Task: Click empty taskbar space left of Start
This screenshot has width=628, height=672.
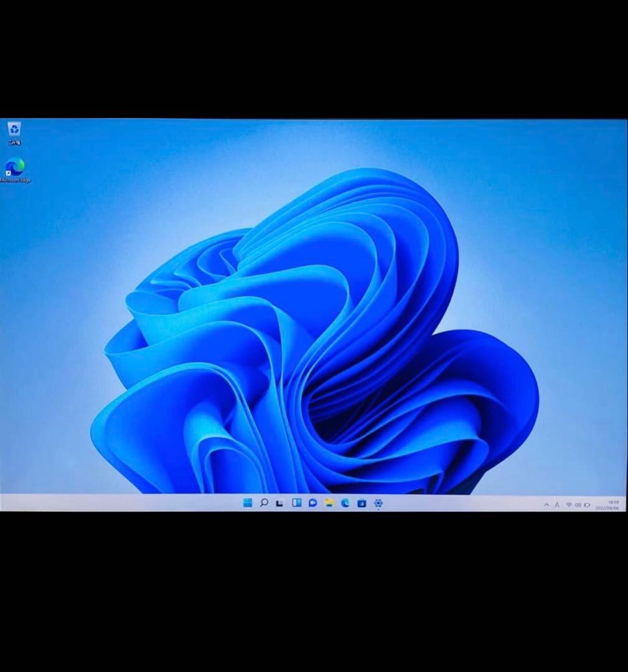Action: coord(124,503)
